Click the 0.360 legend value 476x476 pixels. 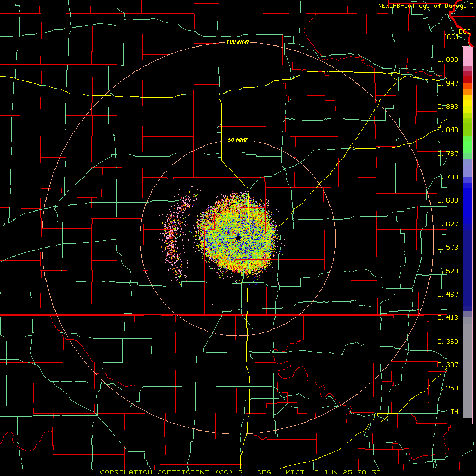448,342
